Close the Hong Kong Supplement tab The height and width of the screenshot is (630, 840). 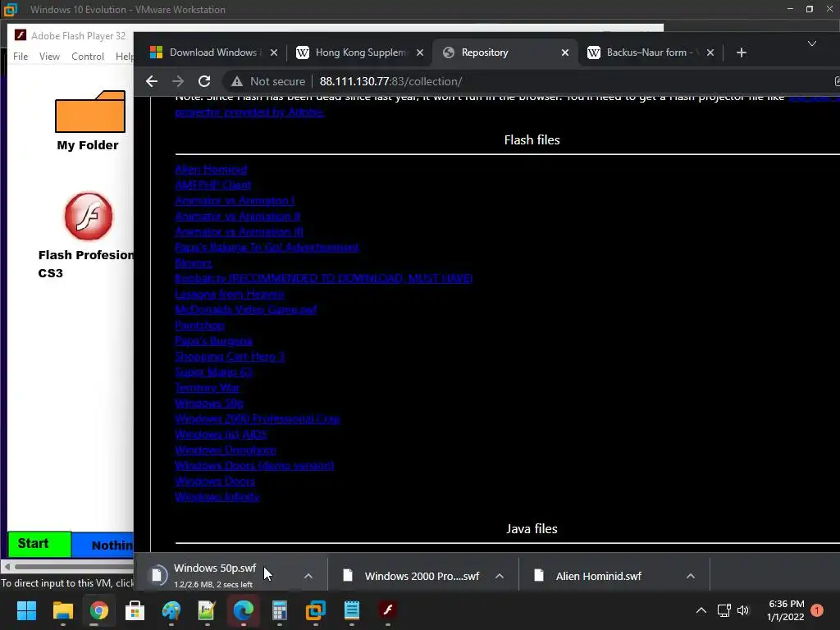[420, 52]
